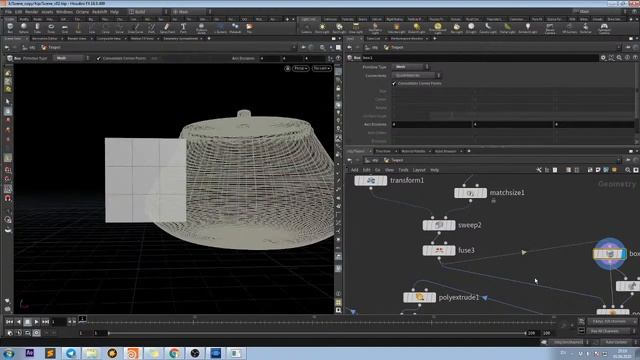640x360 pixels.
Task: Select the Sphere shelf tool
Action: click(x=24, y=28)
